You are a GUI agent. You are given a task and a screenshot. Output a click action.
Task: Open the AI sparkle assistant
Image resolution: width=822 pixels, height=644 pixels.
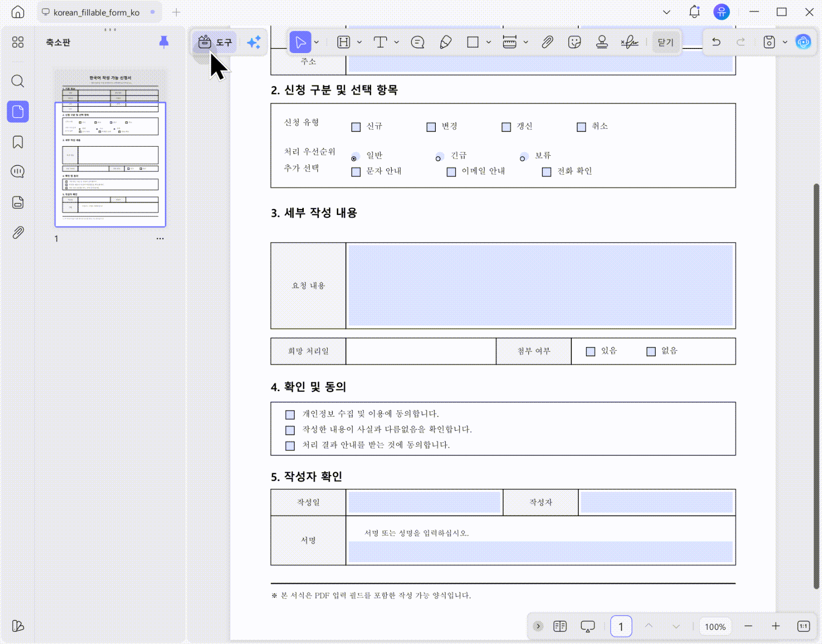pyautogui.click(x=254, y=42)
